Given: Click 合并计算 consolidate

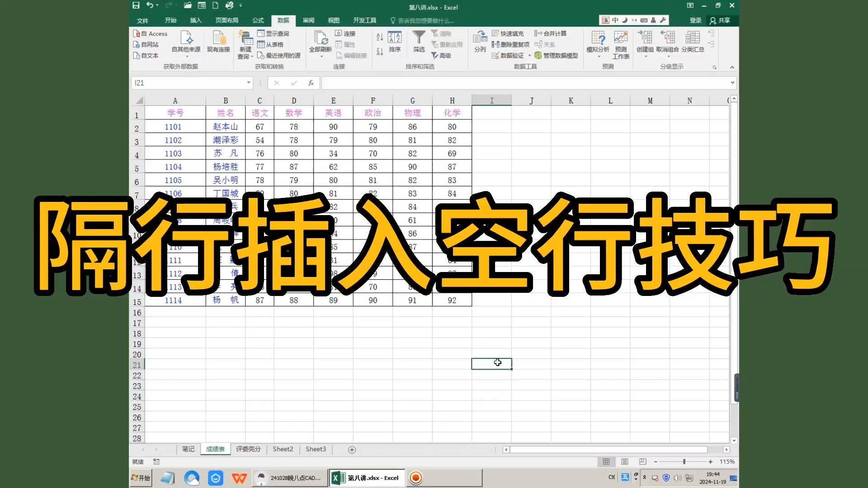Looking at the screenshot, I should pos(551,33).
